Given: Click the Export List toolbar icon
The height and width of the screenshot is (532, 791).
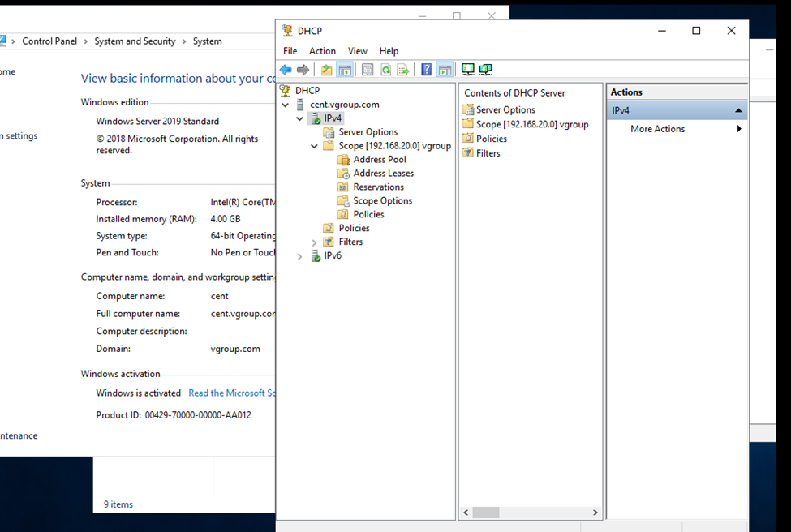Looking at the screenshot, I should click(402, 70).
